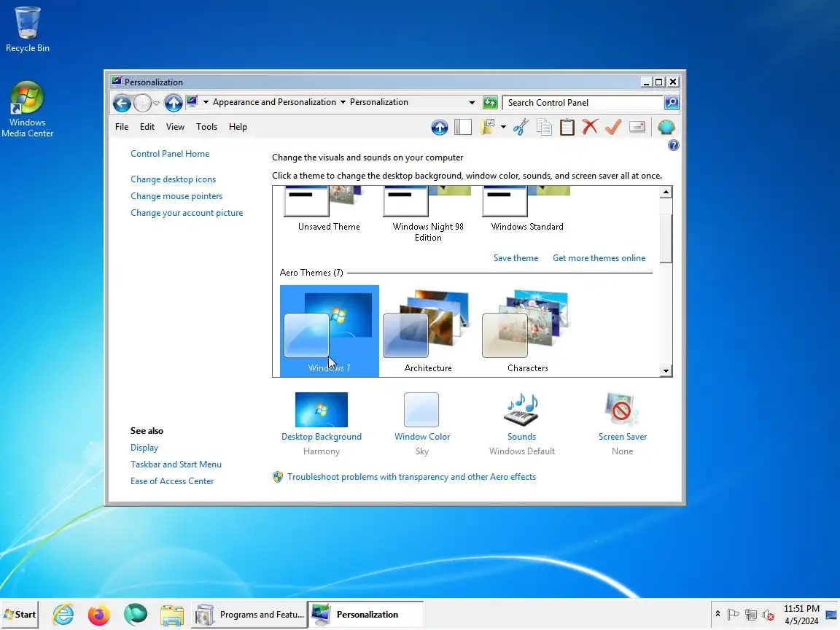
Task: Toggle the navigation pane toolbar icon
Action: [463, 127]
